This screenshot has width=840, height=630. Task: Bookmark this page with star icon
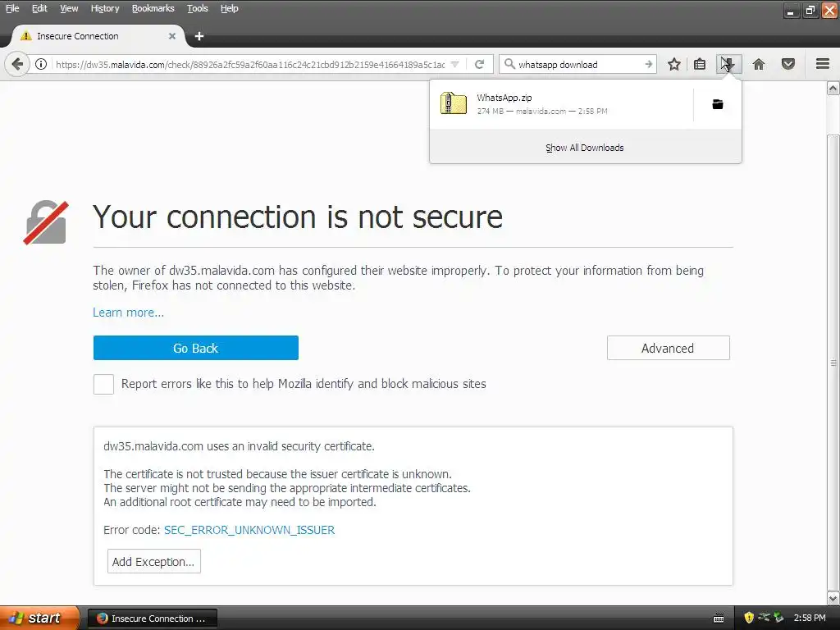coord(673,64)
